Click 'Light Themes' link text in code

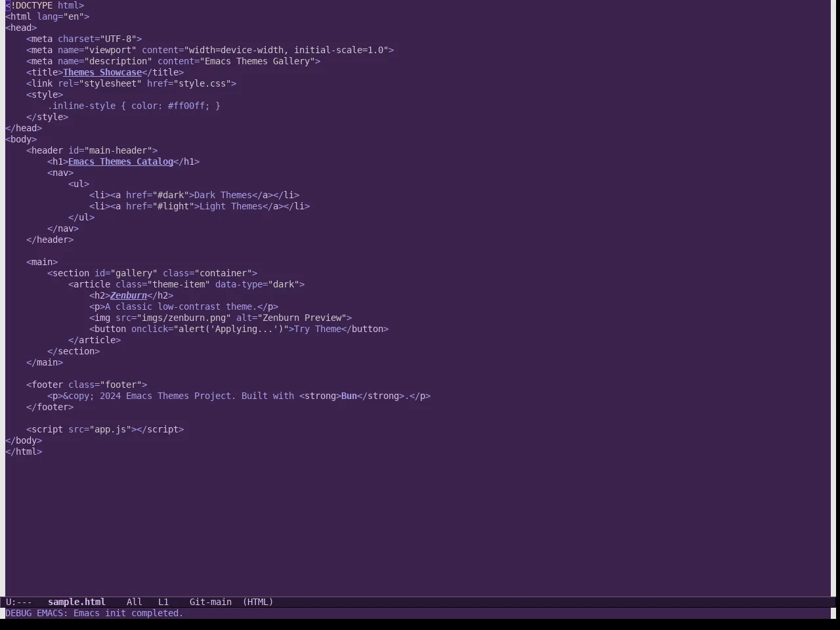point(231,206)
